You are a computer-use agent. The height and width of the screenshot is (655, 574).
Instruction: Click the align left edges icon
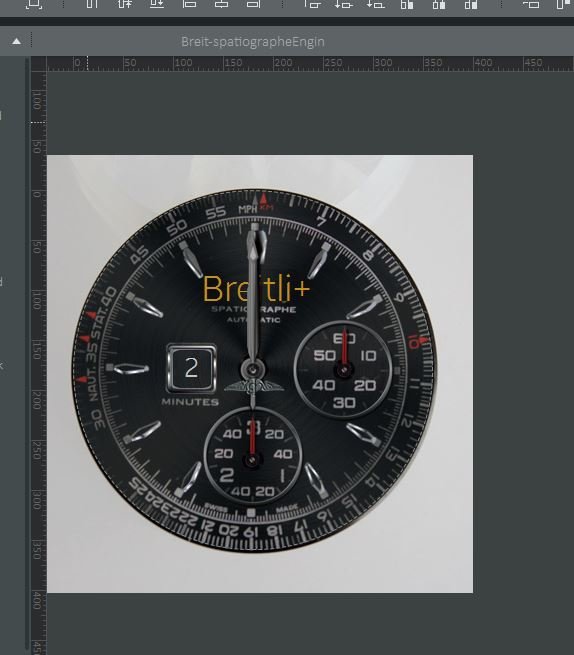(x=189, y=4)
